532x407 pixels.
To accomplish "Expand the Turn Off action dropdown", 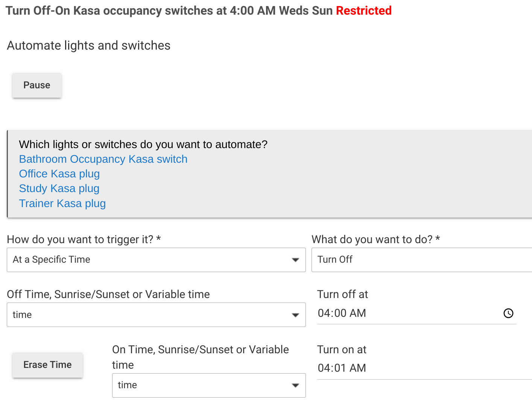I will click(422, 260).
